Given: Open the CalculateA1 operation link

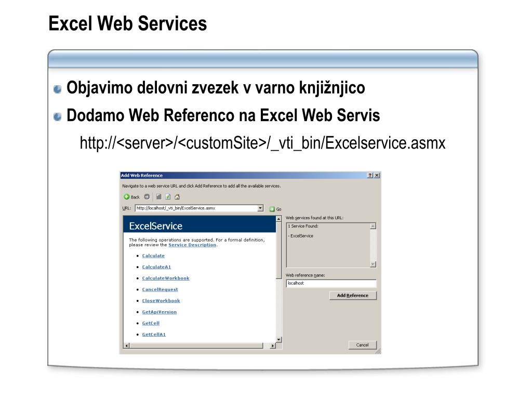Looking at the screenshot, I should pos(156,267).
